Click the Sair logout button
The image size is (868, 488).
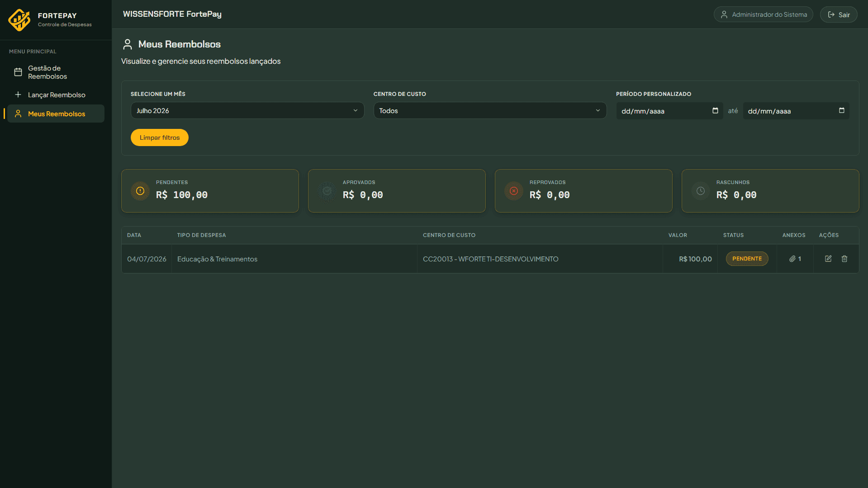(x=838, y=14)
